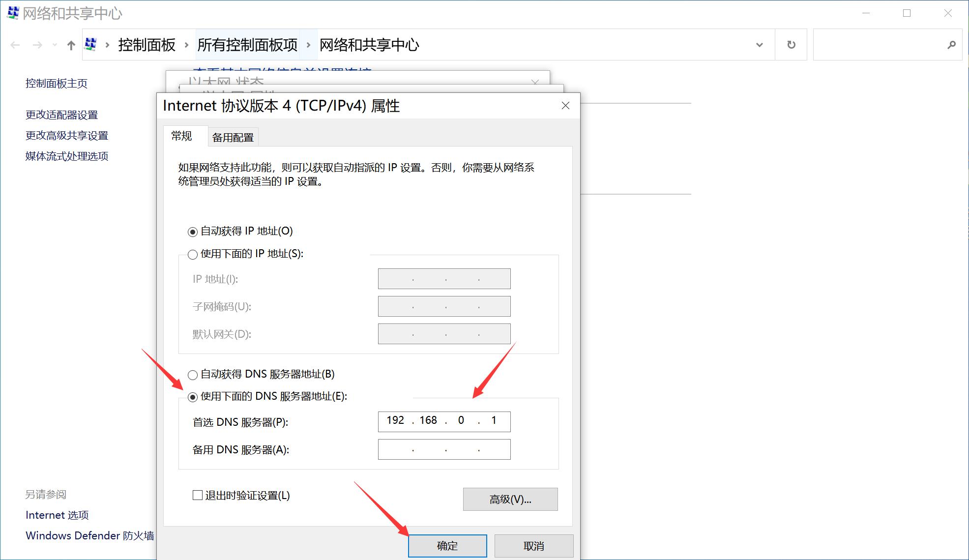
Task: Go forward with the navigation arrow
Action: [x=37, y=45]
